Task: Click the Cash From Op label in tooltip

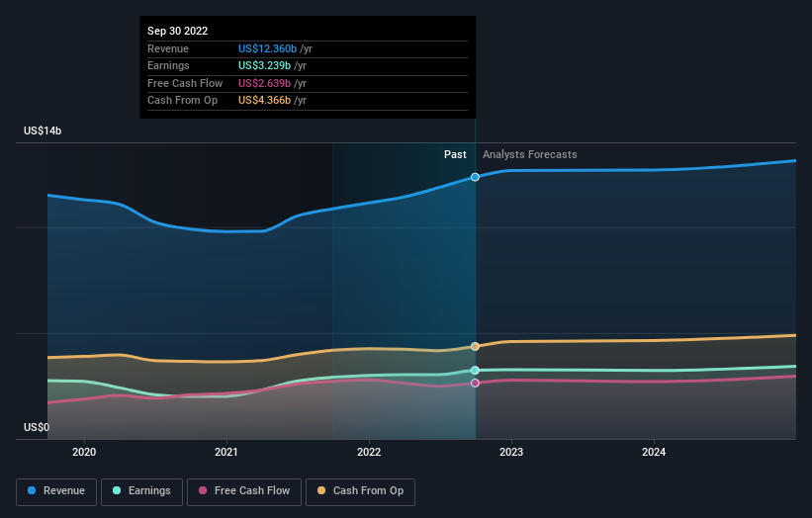Action: point(182,101)
